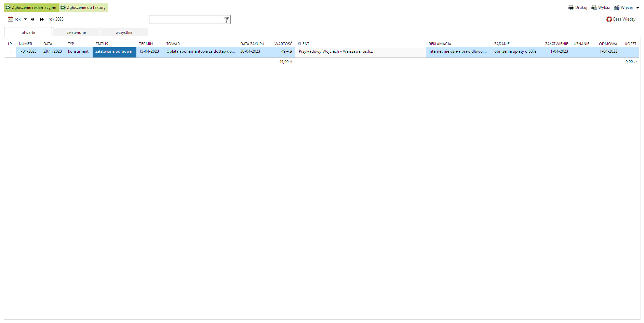The image size is (644, 323).
Task: Switch to the załatwione tab
Action: point(76,33)
